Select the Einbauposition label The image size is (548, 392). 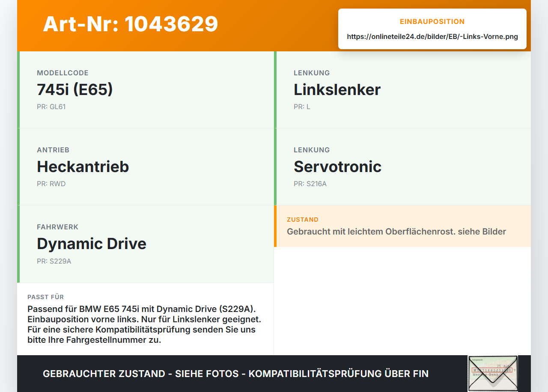click(x=432, y=21)
